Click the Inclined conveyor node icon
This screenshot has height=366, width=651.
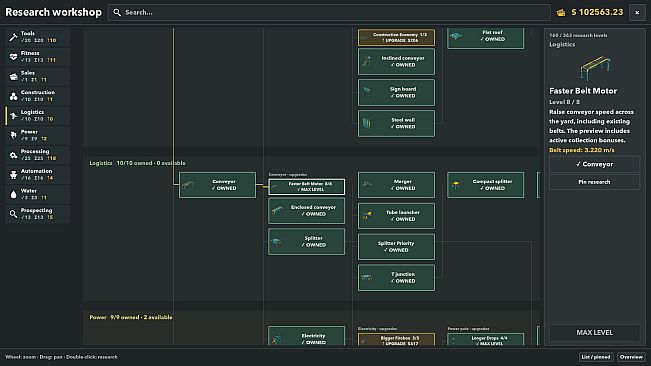(367, 61)
